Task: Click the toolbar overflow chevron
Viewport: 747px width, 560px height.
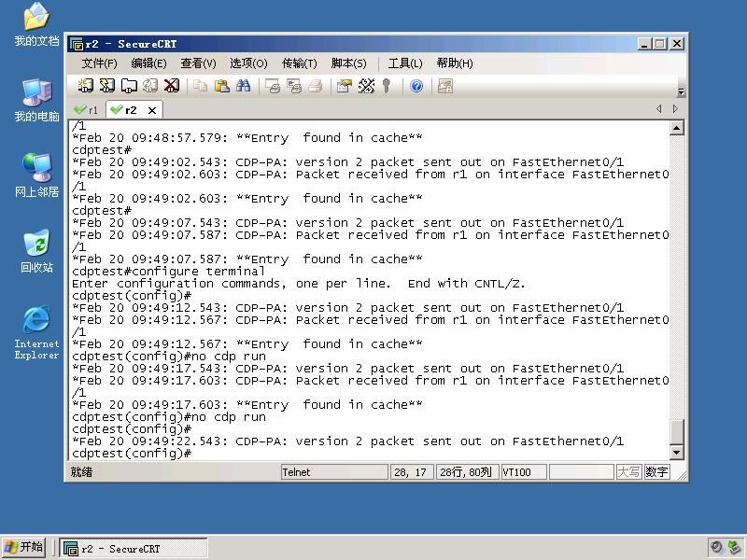Action: (x=682, y=91)
